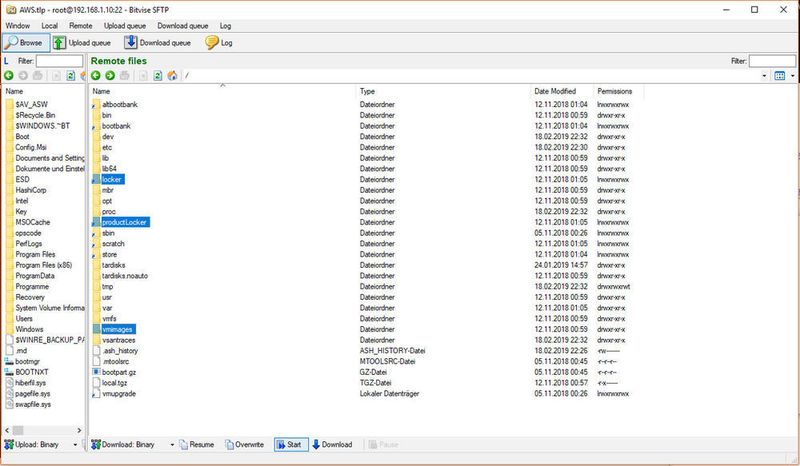Show the Log toolbar view
This screenshot has height=466, width=800.
point(219,43)
